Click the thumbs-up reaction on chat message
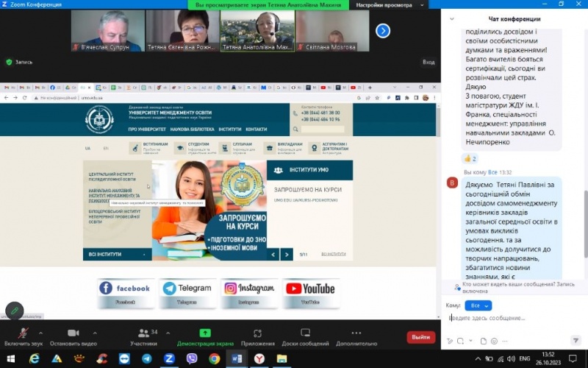 tap(469, 158)
